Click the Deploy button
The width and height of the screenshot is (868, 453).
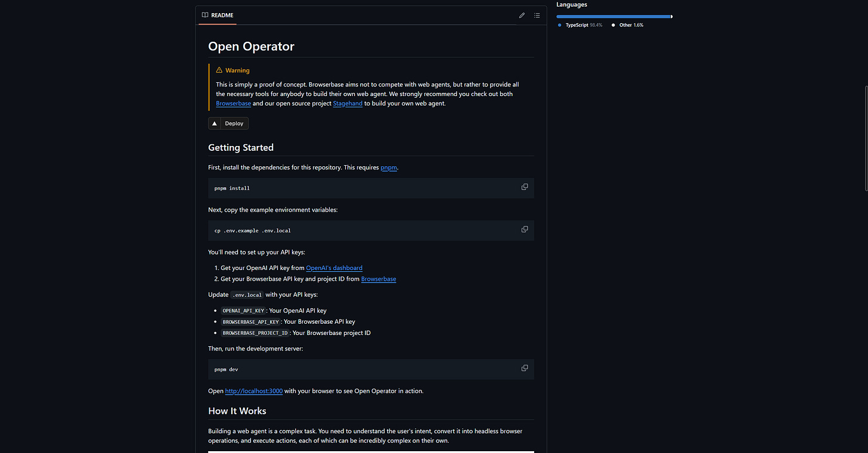[x=228, y=123]
